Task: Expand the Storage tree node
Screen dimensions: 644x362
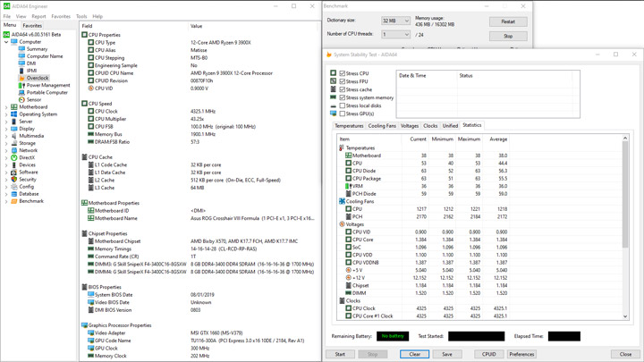Action: point(6,143)
